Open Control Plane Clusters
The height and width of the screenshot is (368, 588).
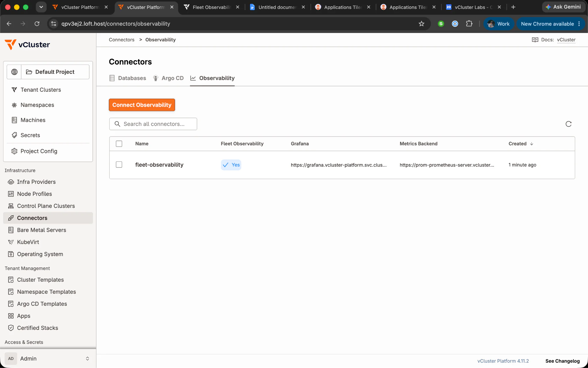click(46, 206)
